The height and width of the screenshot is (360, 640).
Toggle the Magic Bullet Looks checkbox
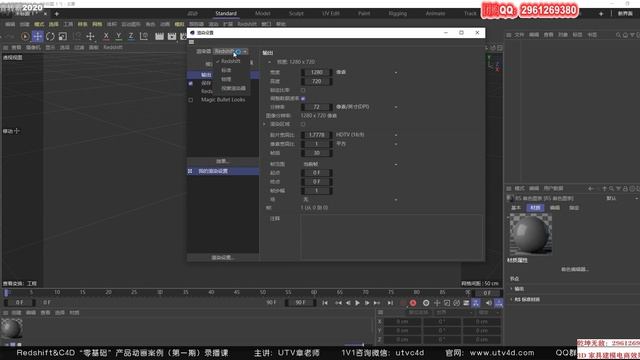point(191,100)
